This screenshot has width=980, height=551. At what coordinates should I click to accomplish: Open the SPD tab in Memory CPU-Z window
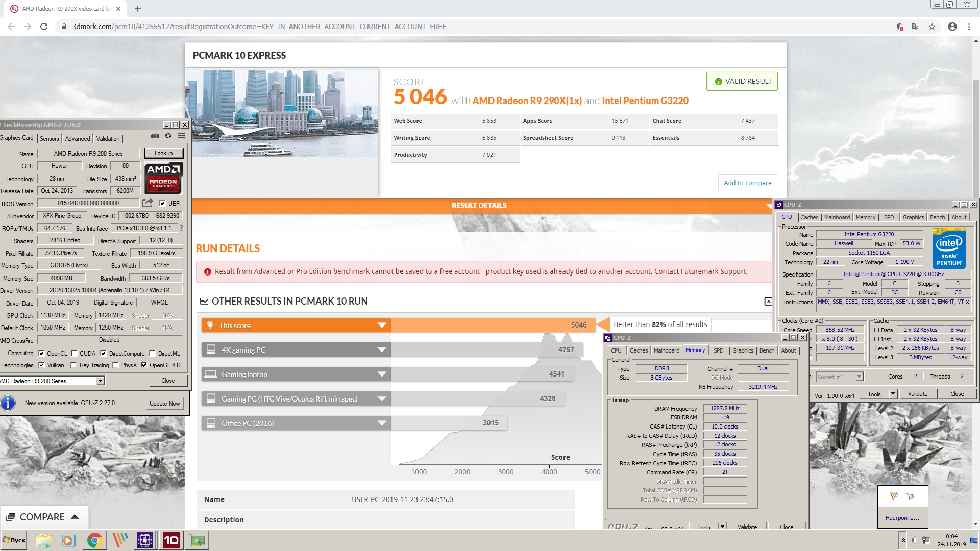(x=718, y=350)
